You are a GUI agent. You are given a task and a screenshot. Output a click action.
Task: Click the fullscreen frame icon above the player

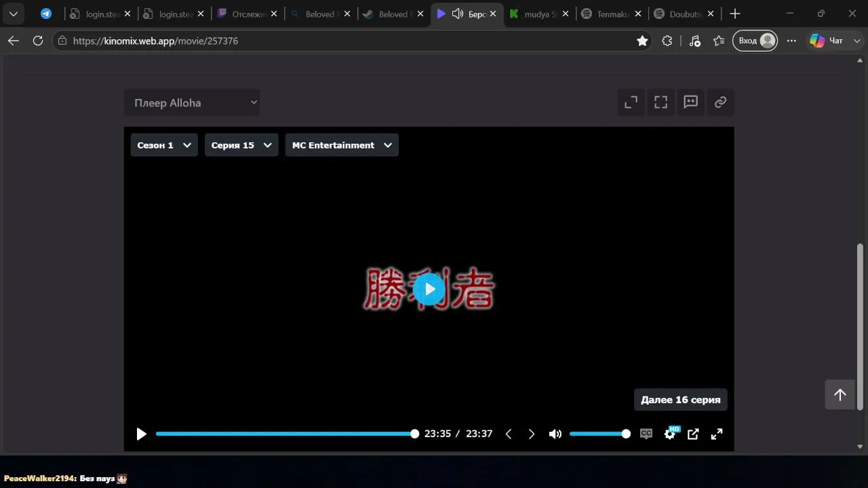coord(661,102)
